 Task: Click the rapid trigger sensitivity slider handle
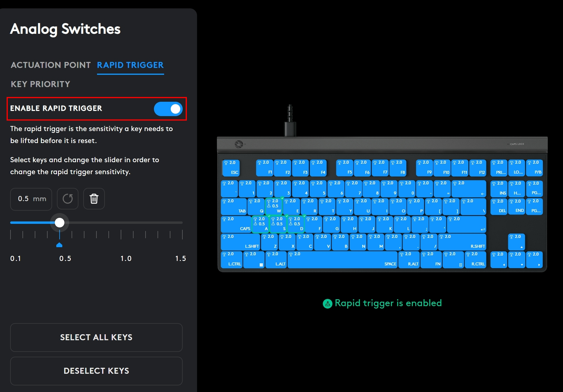60,222
